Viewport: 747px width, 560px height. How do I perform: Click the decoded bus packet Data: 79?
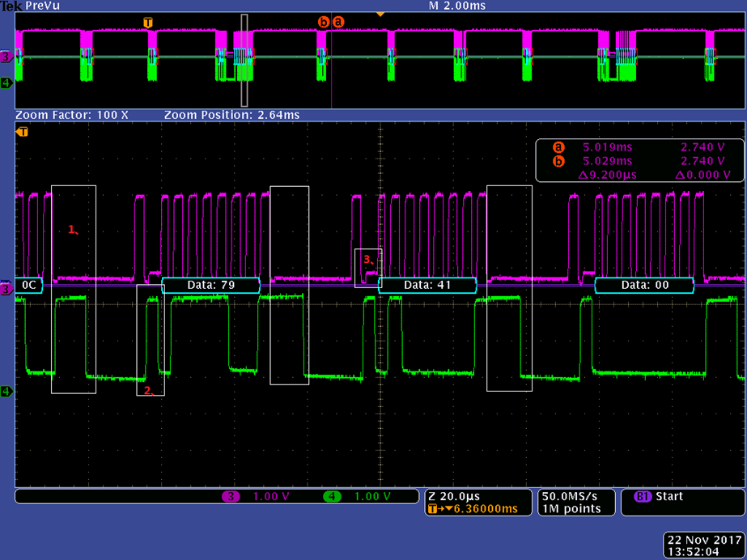pos(211,285)
